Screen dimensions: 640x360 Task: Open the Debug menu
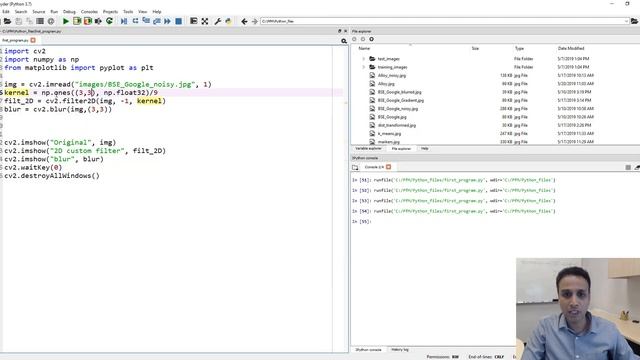coord(69,12)
